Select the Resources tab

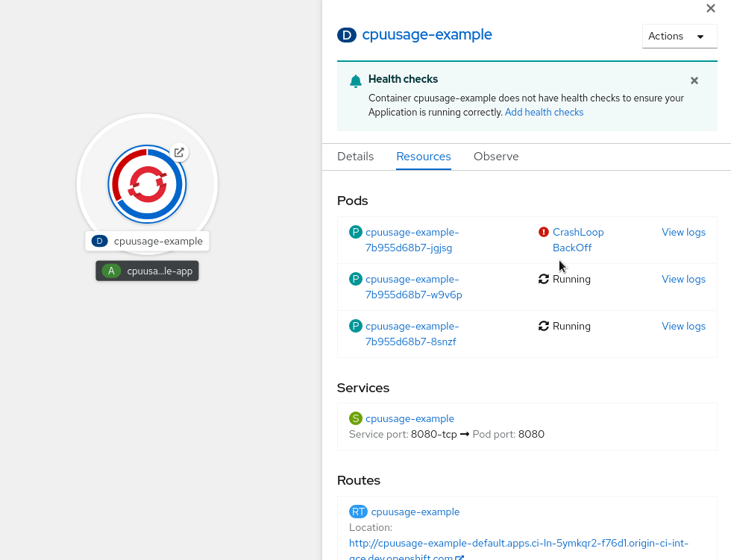coord(424,157)
